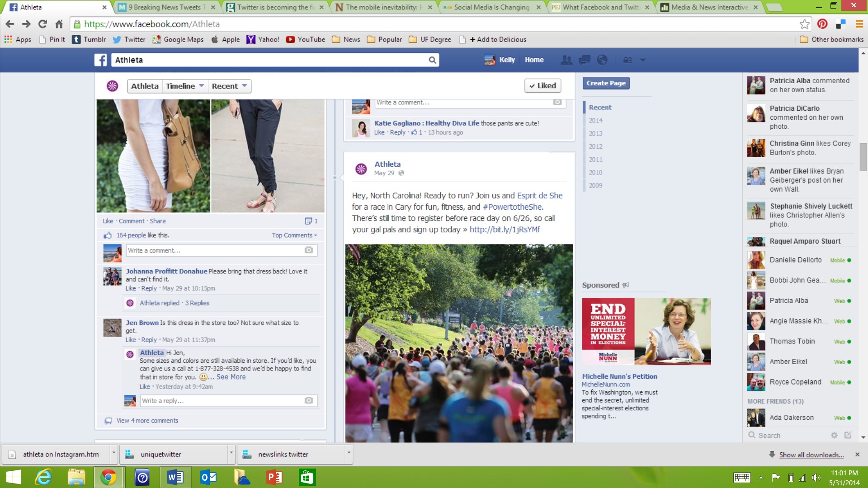This screenshot has width=868, height=488.
Task: Click the Facebook logo icon
Action: (100, 60)
